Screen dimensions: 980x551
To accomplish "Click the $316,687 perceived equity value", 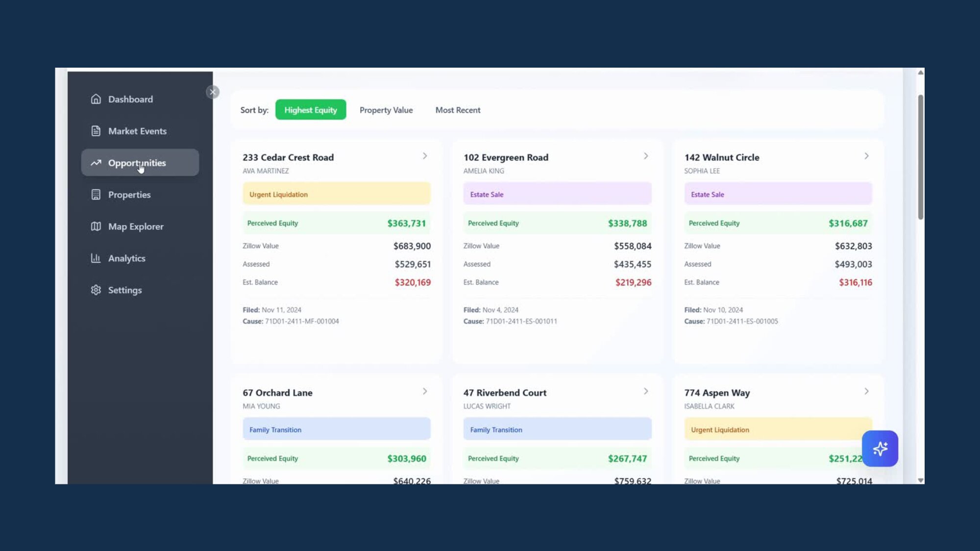I will click(848, 223).
